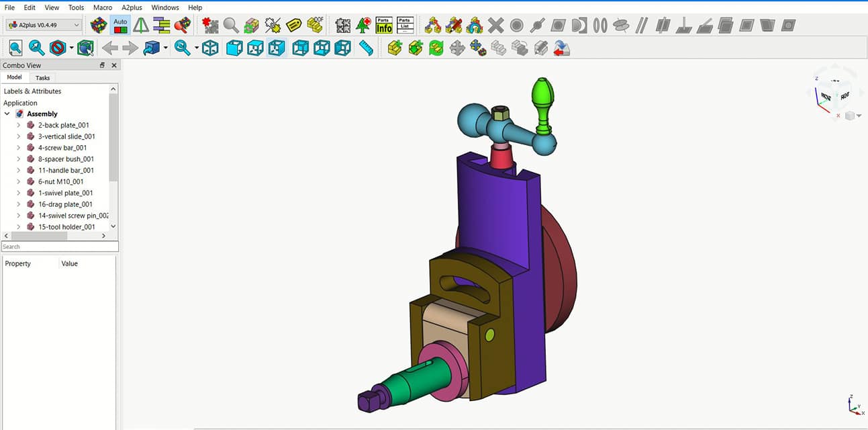
Task: Click the add part yellow plus icon
Action: pos(395,48)
